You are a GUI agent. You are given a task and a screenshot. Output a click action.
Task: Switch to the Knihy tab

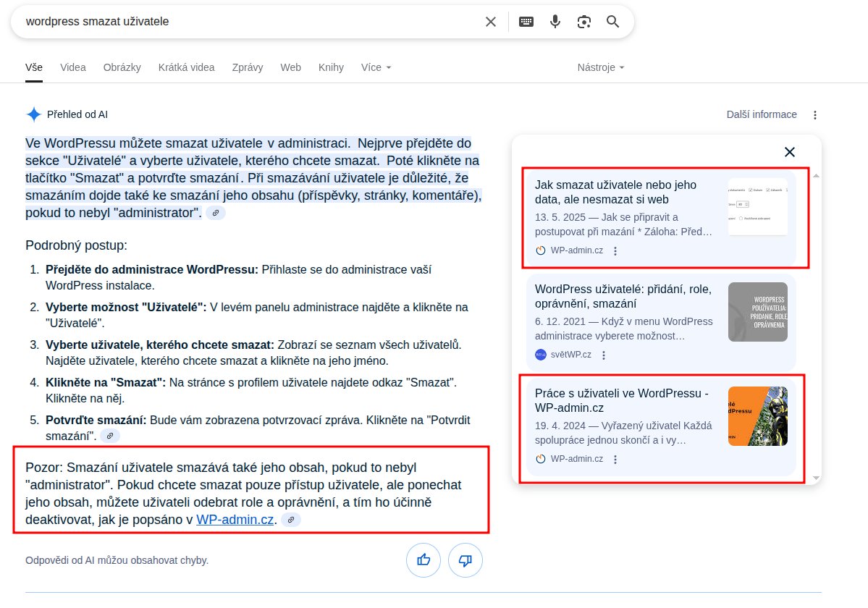pos(331,67)
